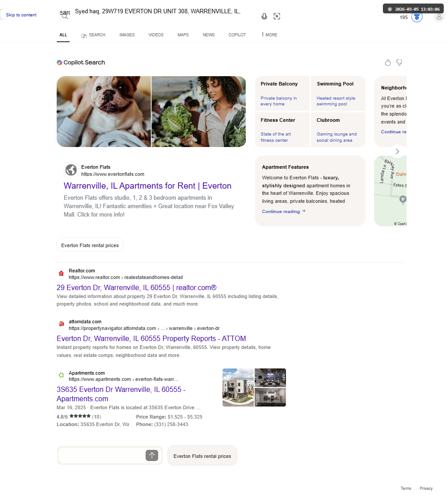Click Continue reading in Apartment Features

pos(284,211)
